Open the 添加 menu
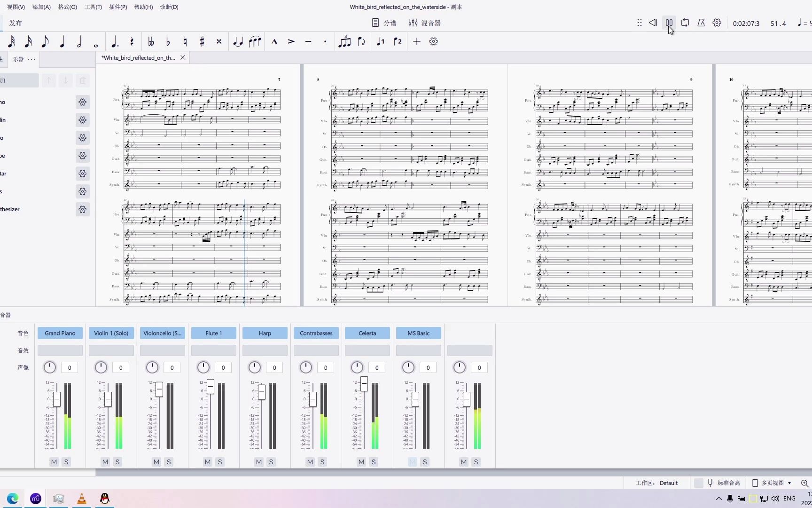 click(x=40, y=7)
